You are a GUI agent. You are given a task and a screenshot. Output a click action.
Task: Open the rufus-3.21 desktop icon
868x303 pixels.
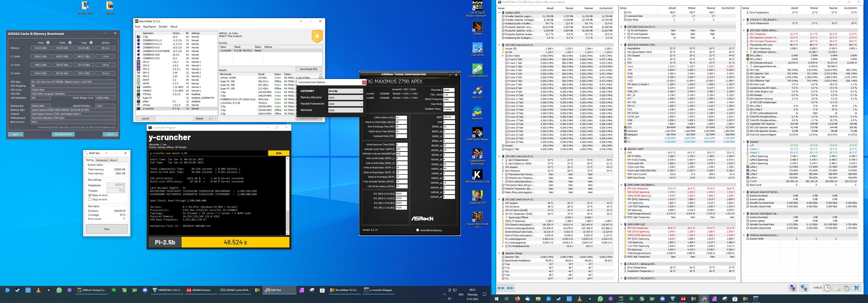(x=477, y=92)
